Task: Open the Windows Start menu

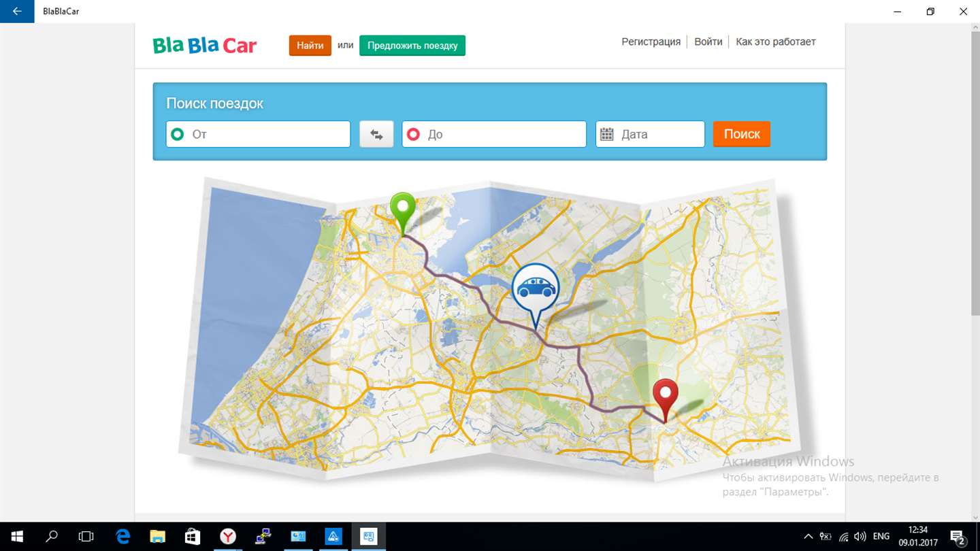Action: tap(16, 537)
